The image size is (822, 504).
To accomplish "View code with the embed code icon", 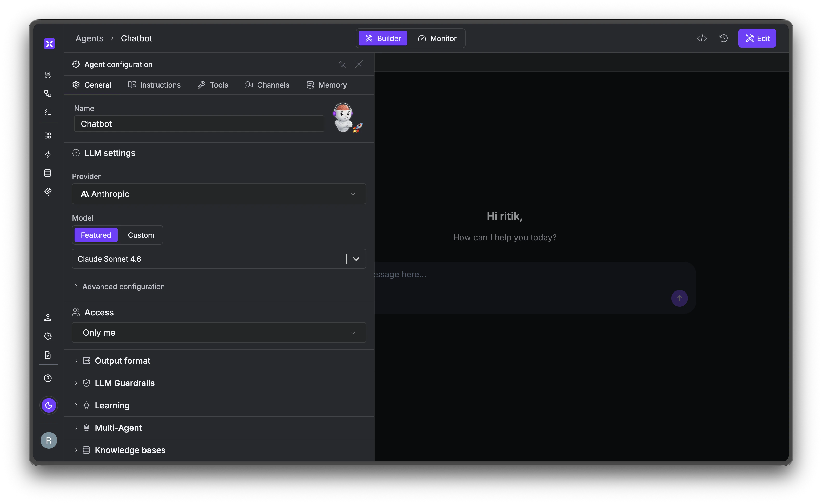I will pyautogui.click(x=702, y=38).
